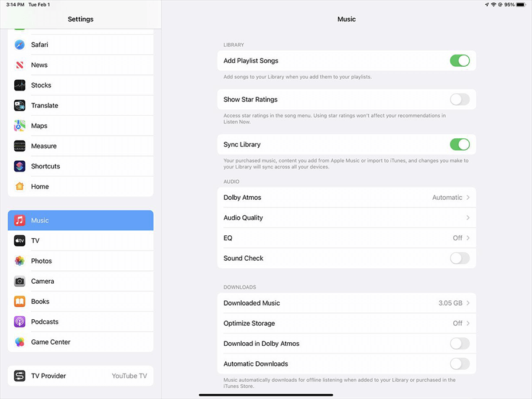532x399 pixels.
Task: Open TV Provider showing YouTube TV
Action: point(80,376)
